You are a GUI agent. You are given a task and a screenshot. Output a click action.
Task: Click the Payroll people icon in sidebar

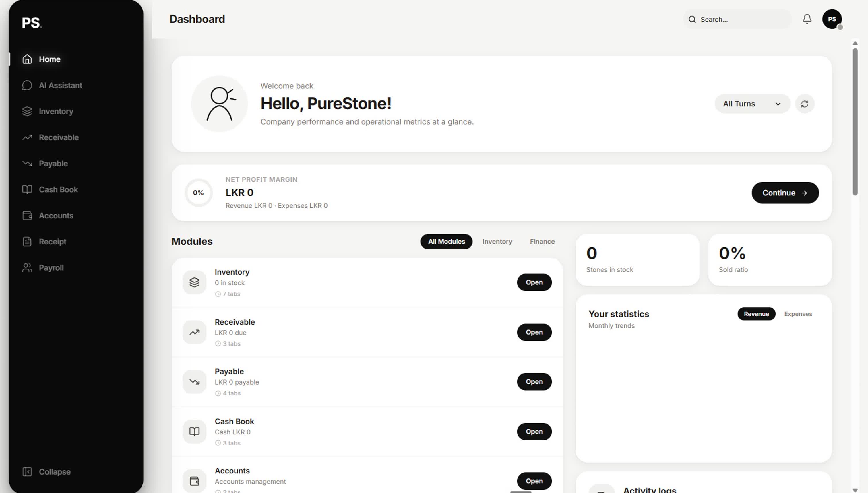[x=27, y=268]
